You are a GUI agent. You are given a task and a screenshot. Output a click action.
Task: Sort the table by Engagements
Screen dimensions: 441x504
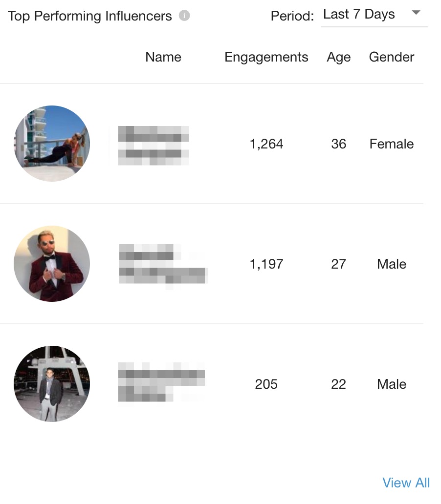[x=266, y=57]
